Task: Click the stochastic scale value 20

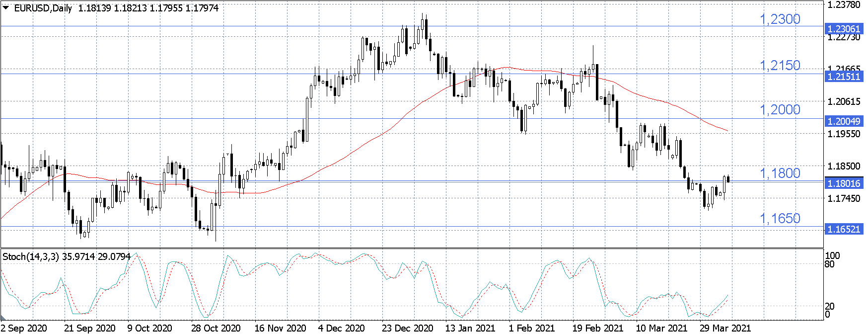Action: pos(830,306)
